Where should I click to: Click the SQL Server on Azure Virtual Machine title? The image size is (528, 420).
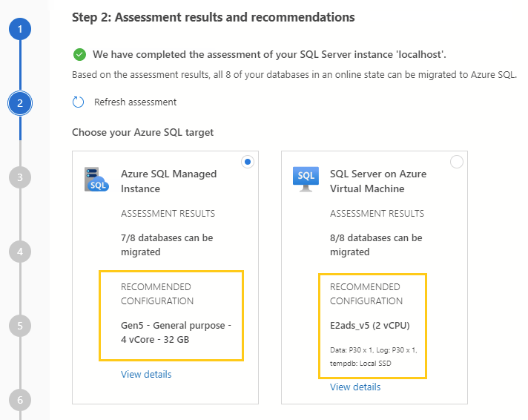click(x=377, y=181)
